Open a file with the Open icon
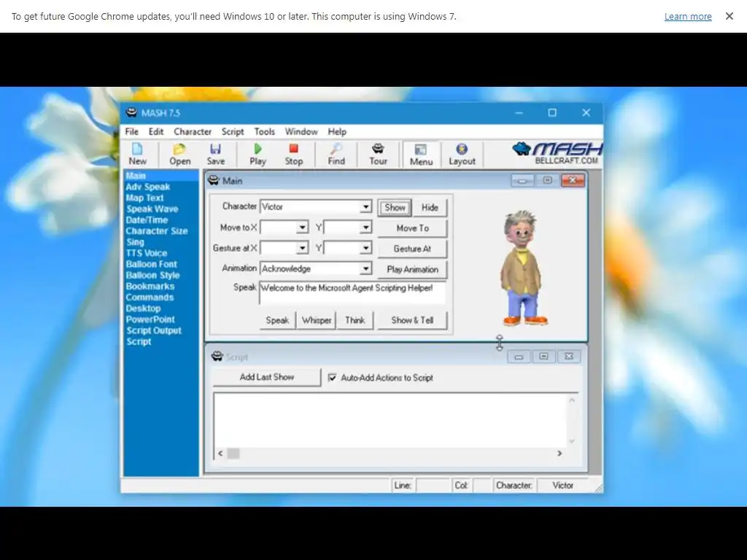The image size is (747, 560). pos(179,155)
